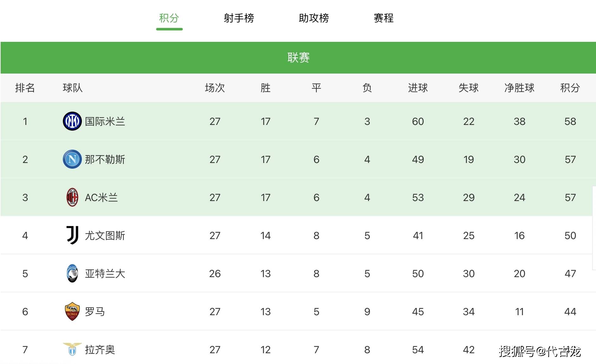Viewport: 596px width, 364px height.
Task: Click the Atalanta club badge
Action: click(x=72, y=273)
